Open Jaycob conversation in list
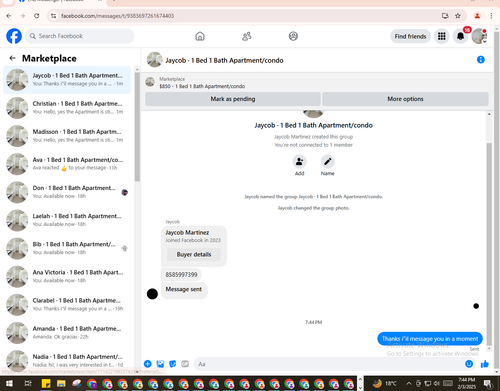Image resolution: width=500 pixels, height=391 pixels. (67, 80)
